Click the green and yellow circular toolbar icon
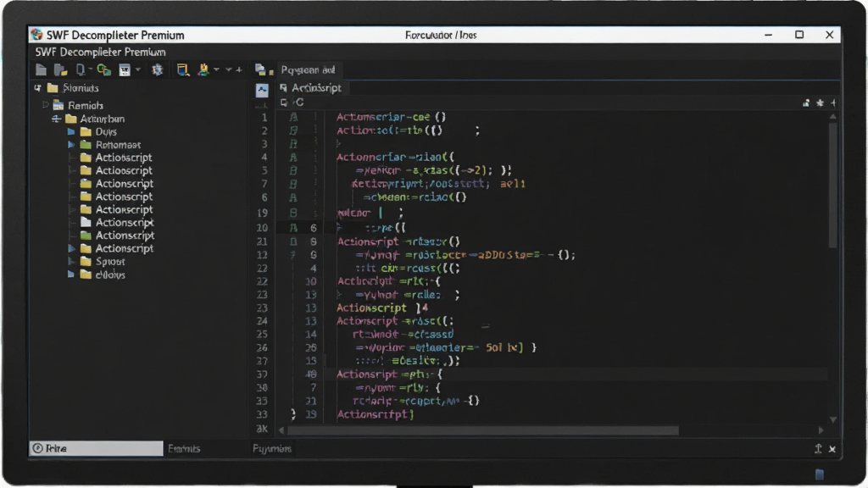868x488 pixels. pyautogui.click(x=103, y=69)
